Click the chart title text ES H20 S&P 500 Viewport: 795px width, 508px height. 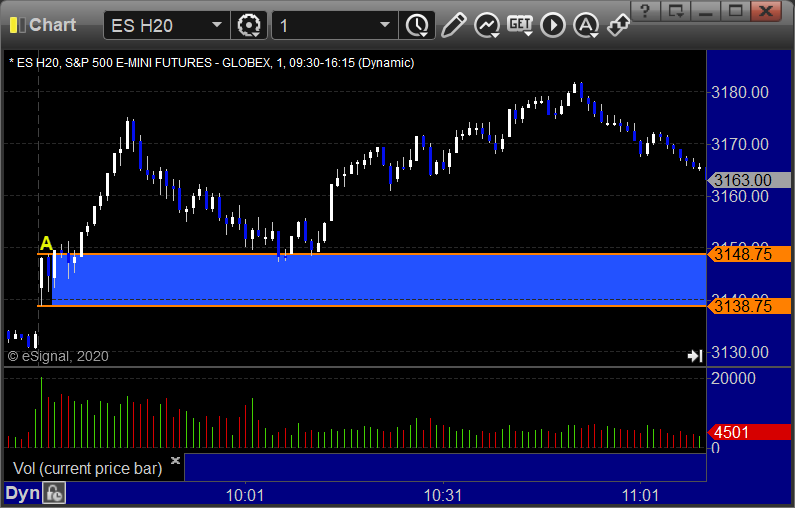(211, 63)
